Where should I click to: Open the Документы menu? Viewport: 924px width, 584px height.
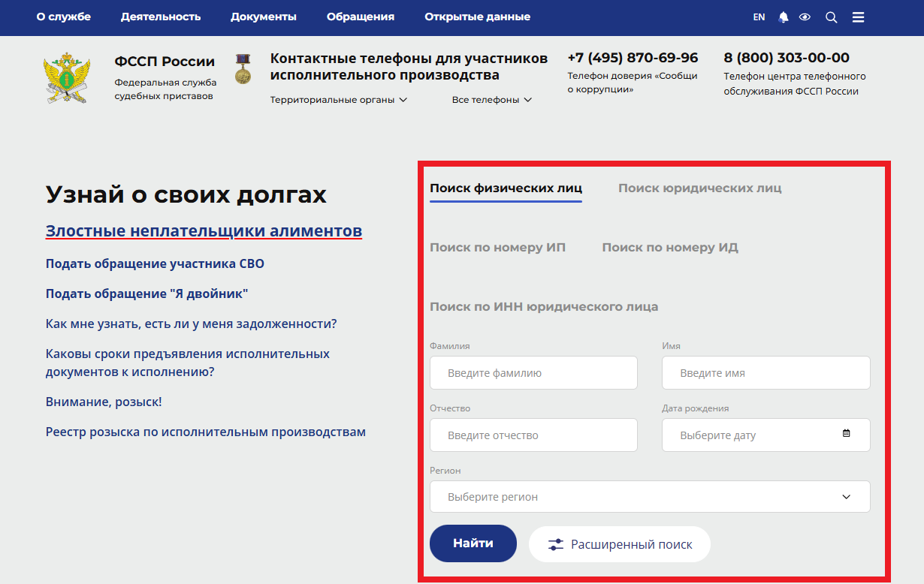263,16
